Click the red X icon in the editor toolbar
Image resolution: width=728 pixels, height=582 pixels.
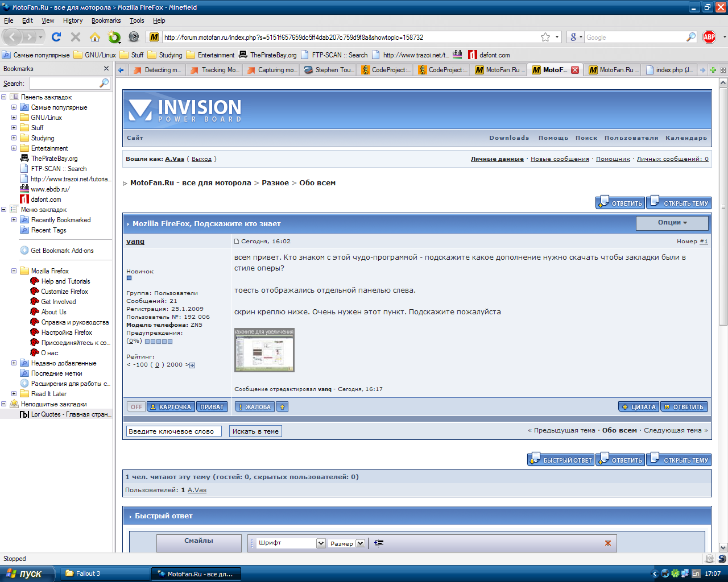click(x=608, y=543)
